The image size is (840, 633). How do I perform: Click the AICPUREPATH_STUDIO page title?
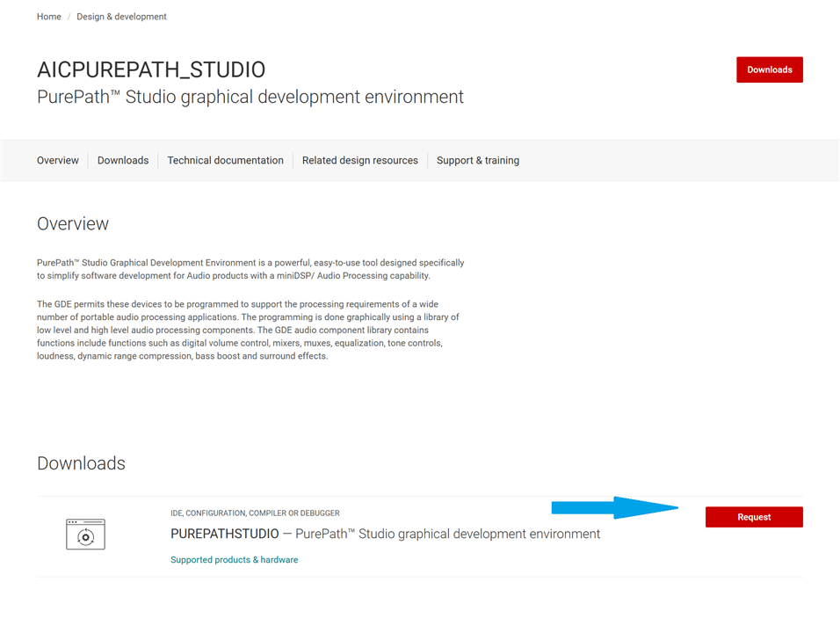point(151,69)
